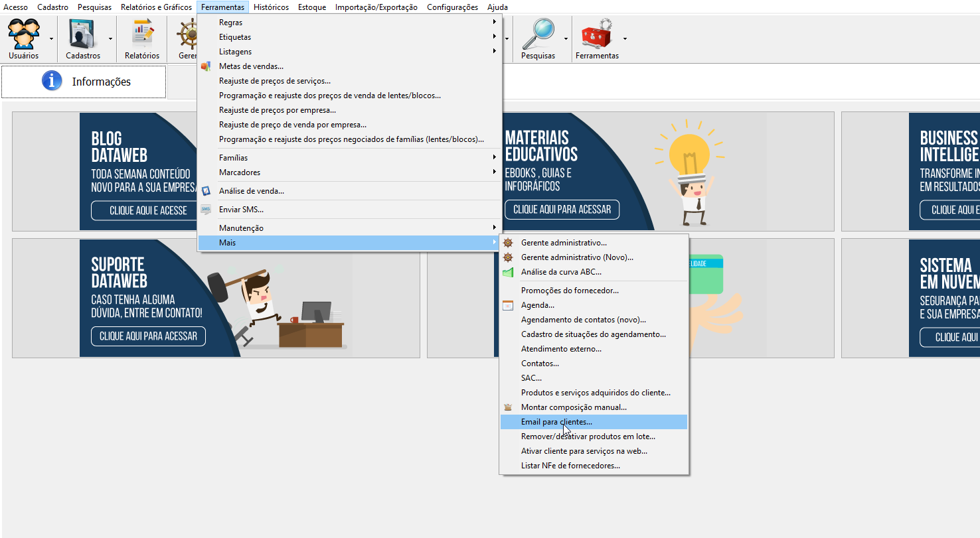Expand the Manutenção submenu
This screenshot has width=980, height=538.
[x=350, y=228]
